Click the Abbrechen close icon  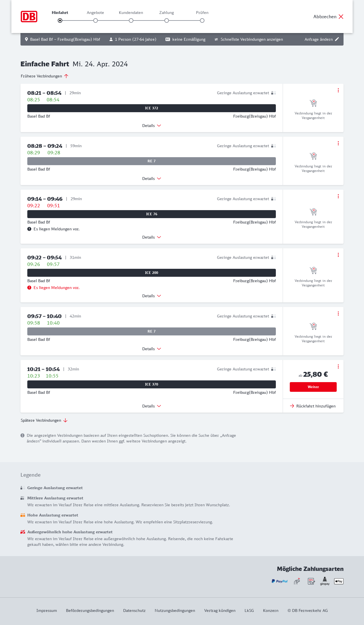341,17
